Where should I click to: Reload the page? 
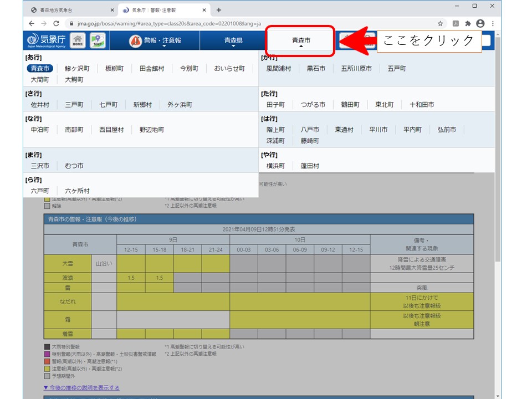(57, 23)
